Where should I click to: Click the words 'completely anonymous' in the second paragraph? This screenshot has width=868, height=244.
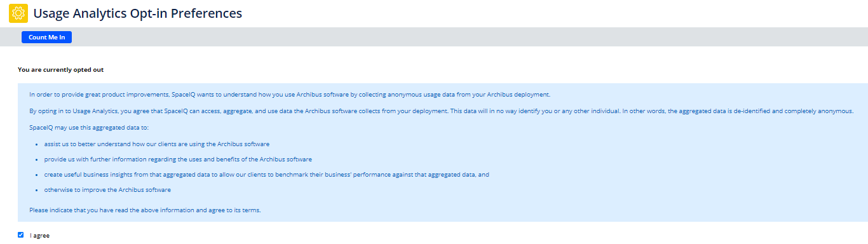tap(820, 111)
